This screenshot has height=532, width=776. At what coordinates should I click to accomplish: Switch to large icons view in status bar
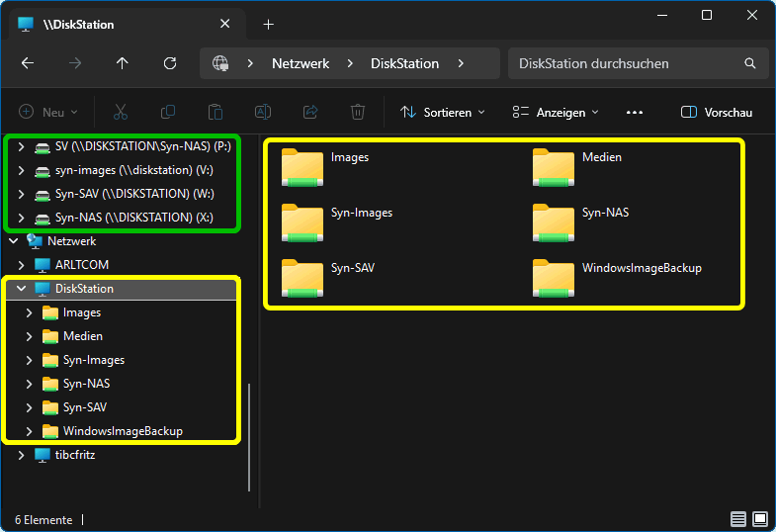pos(759,519)
